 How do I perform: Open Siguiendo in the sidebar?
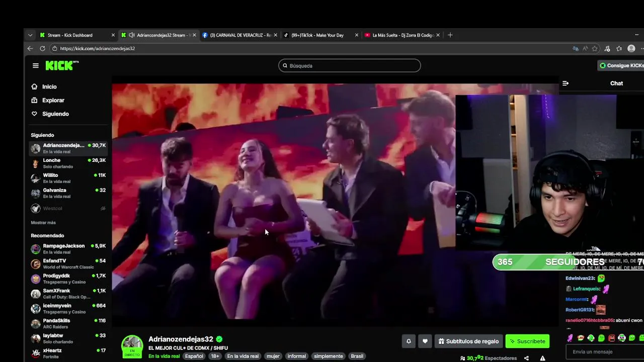(x=55, y=114)
